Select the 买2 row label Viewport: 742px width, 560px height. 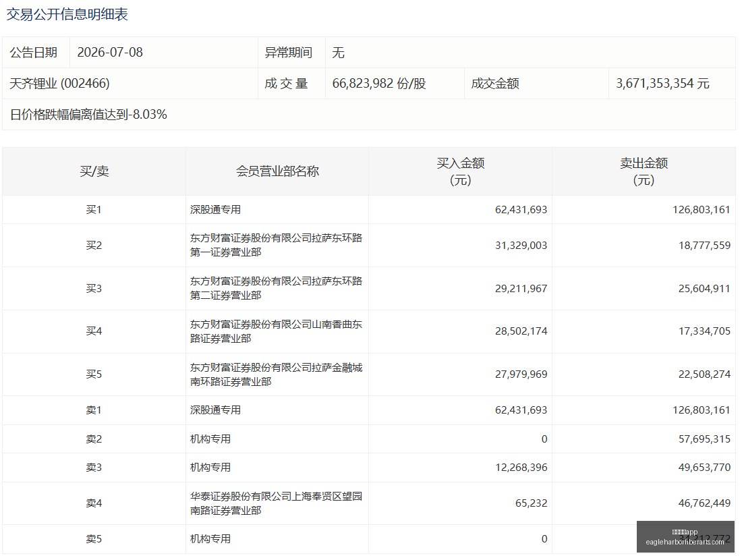[94, 245]
